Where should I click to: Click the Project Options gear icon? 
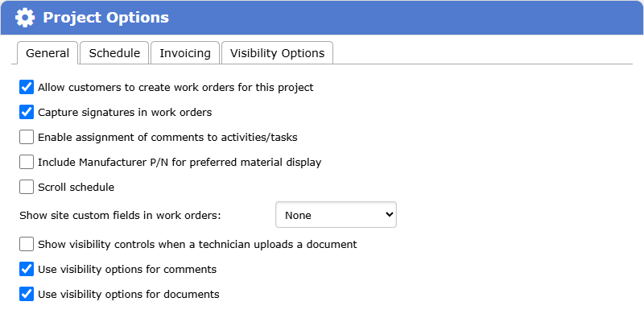coord(25,18)
